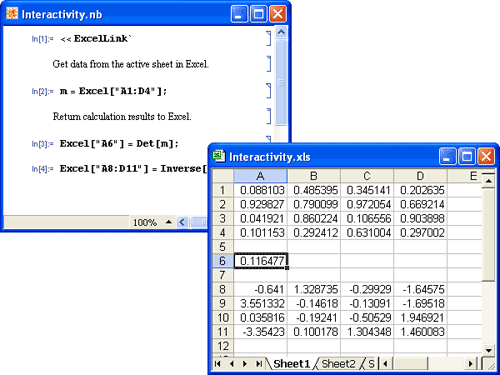Switch to the Sheet1 tab
The width and height of the screenshot is (500, 375).
[291, 364]
